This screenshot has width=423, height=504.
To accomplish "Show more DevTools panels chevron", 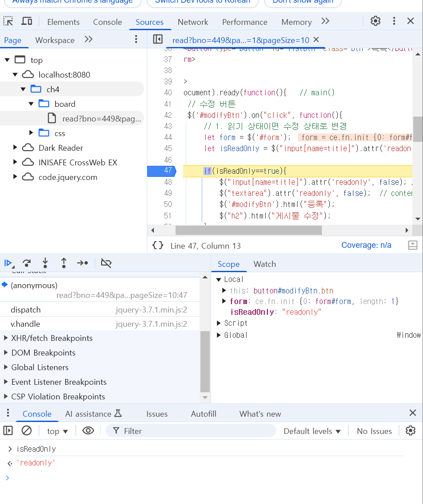I will (x=325, y=21).
